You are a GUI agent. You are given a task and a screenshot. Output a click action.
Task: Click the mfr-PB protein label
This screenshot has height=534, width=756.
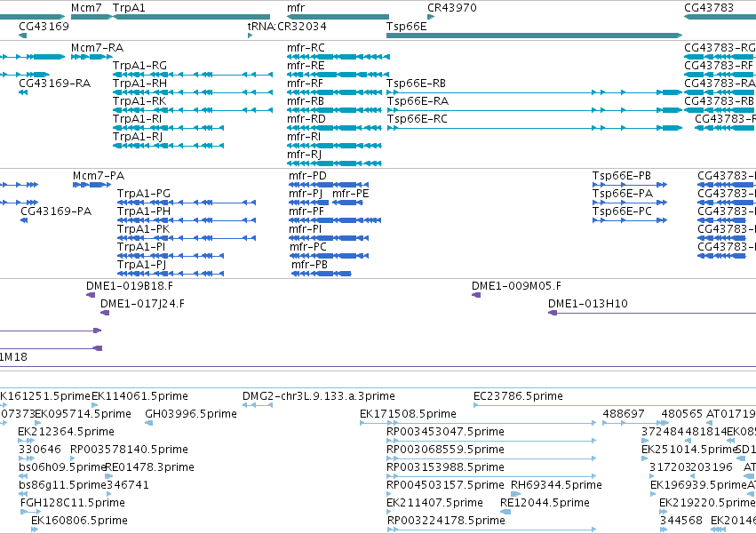pyautogui.click(x=309, y=265)
